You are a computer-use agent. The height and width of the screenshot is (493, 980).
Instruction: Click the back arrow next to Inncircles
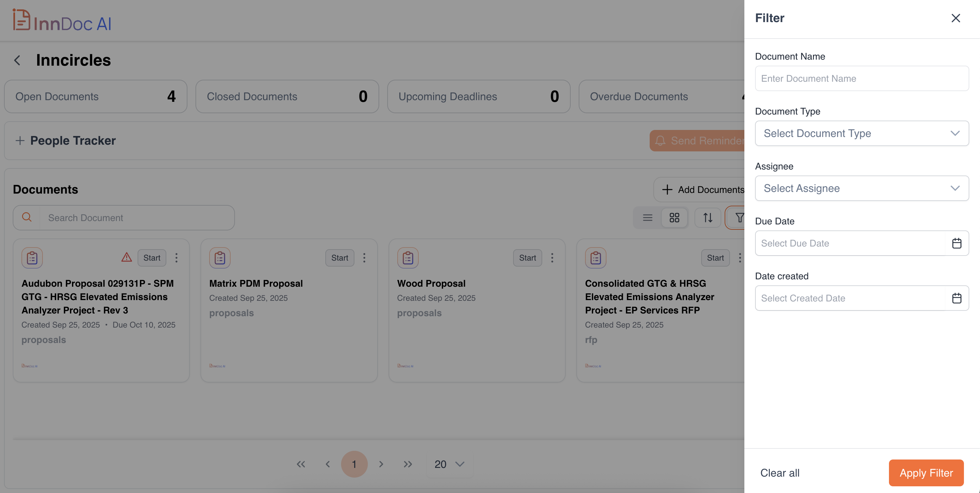(x=17, y=60)
